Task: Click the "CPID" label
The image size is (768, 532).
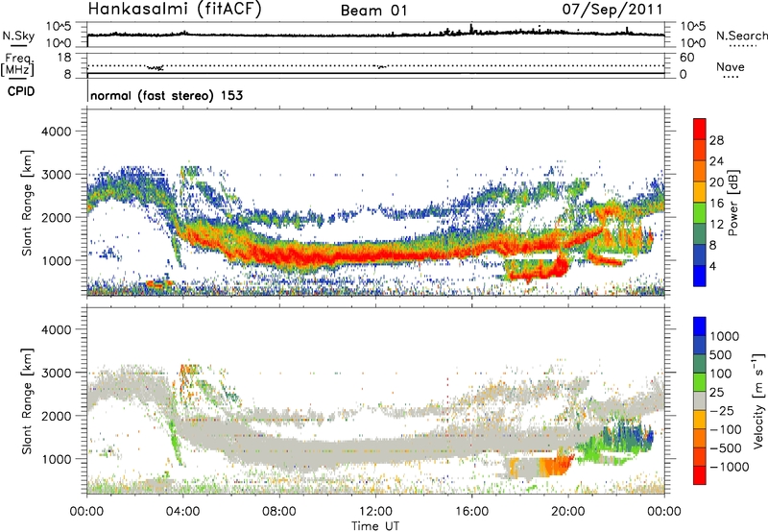Action: pyautogui.click(x=21, y=91)
